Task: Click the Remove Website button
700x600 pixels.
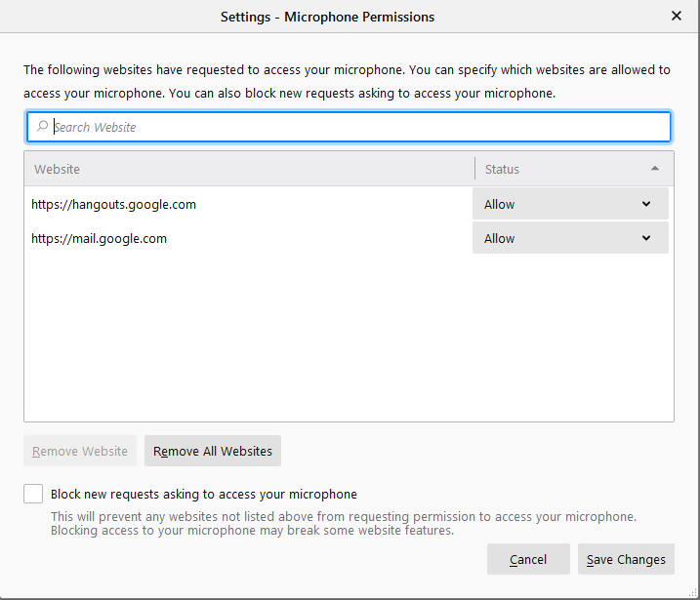Action: [x=80, y=451]
